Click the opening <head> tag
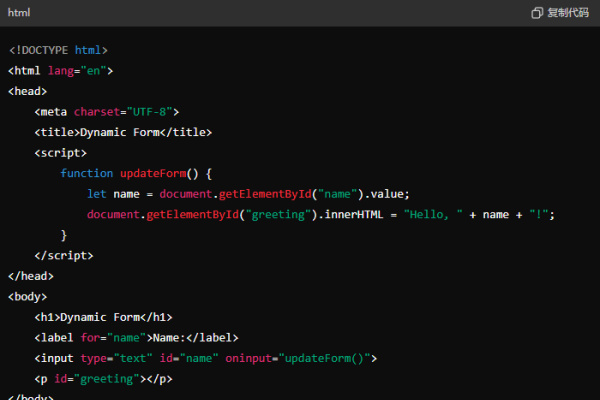The height and width of the screenshot is (400, 600). tap(27, 91)
